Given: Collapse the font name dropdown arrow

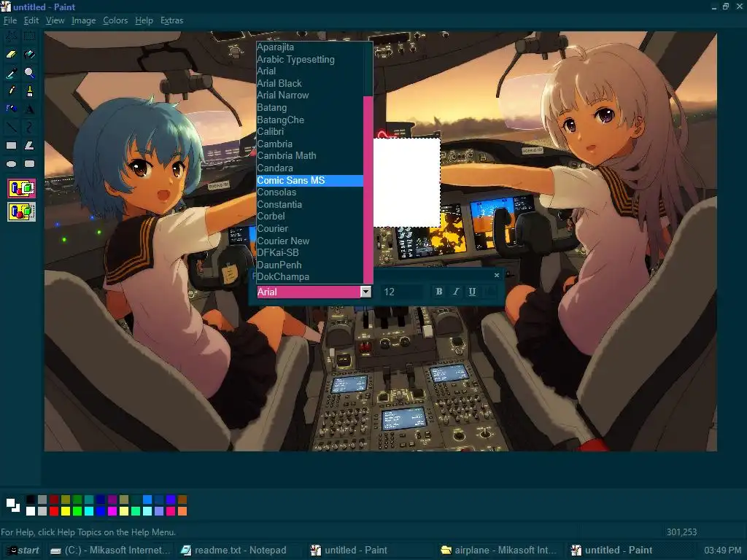Looking at the screenshot, I should pos(366,292).
